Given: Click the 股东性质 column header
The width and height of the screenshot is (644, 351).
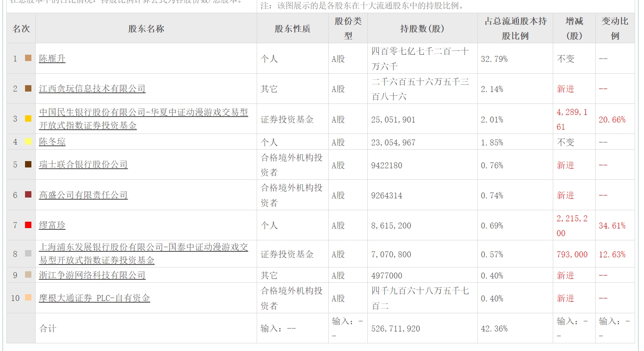Looking at the screenshot, I should (293, 28).
